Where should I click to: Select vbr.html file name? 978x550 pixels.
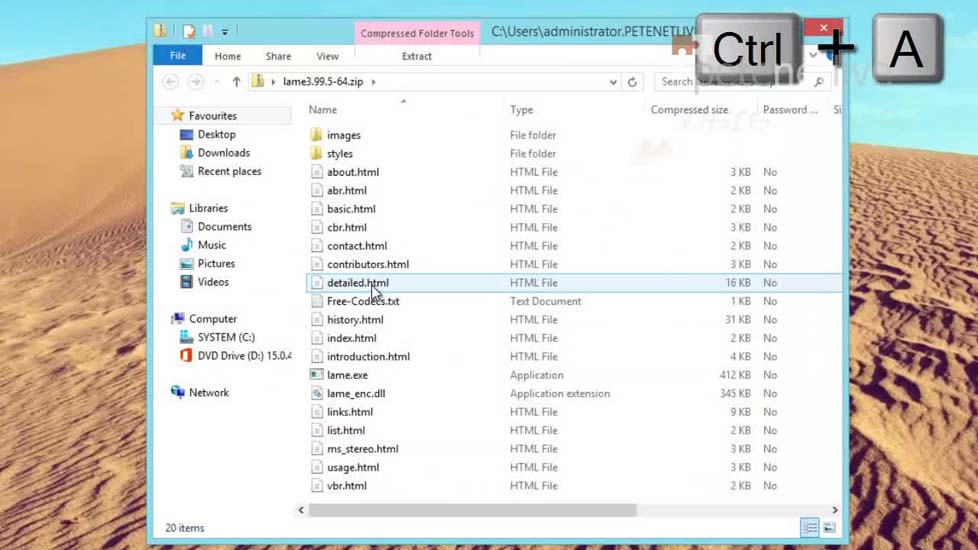pos(347,485)
